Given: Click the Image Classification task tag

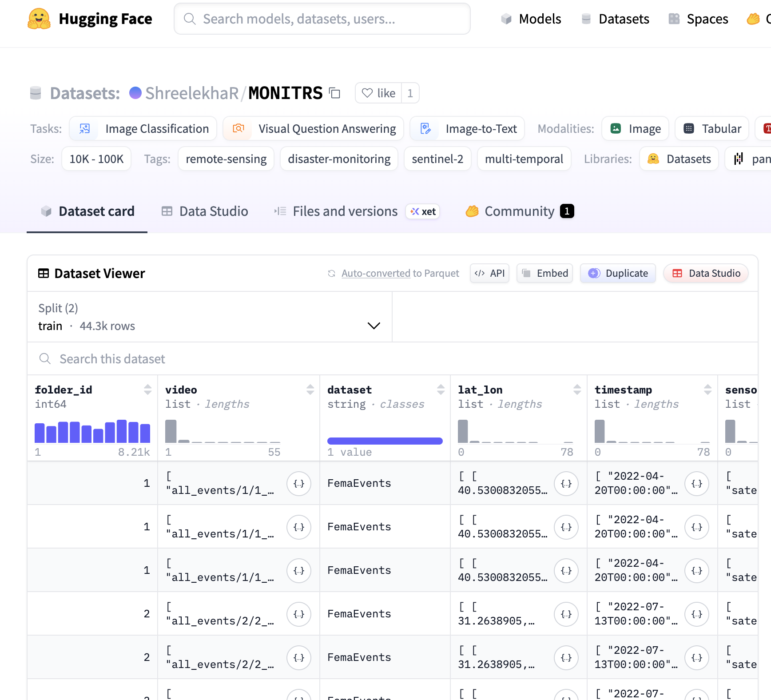Looking at the screenshot, I should pos(143,129).
